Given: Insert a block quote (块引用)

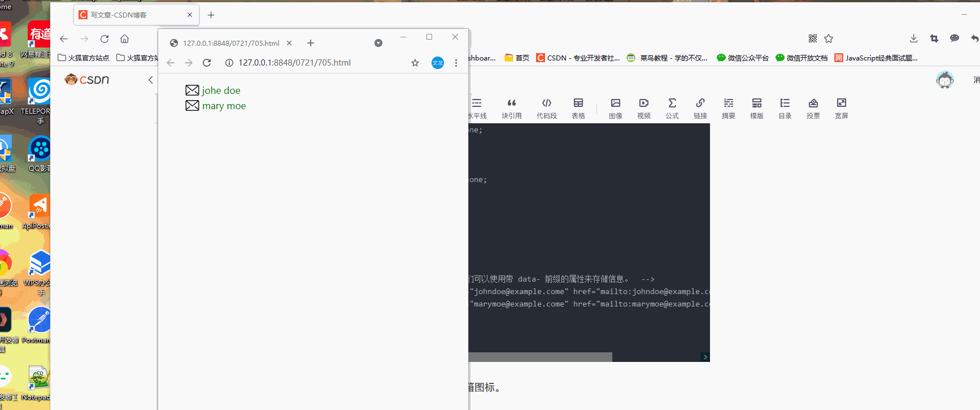Looking at the screenshot, I should pos(512,108).
